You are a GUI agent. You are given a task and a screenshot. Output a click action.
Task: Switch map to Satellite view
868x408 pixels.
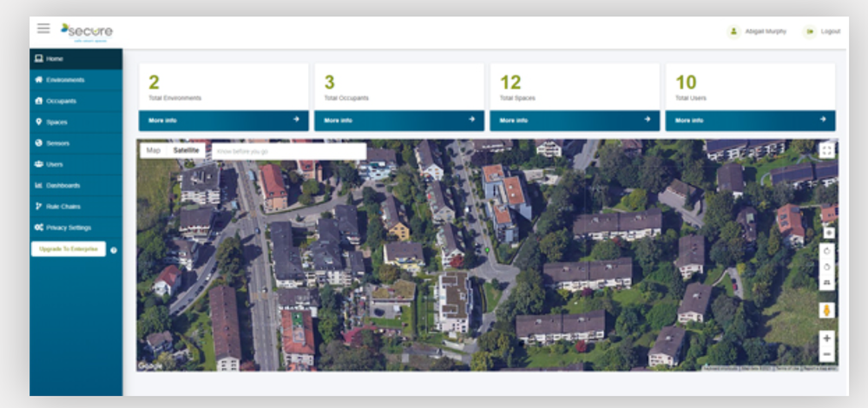(x=186, y=150)
